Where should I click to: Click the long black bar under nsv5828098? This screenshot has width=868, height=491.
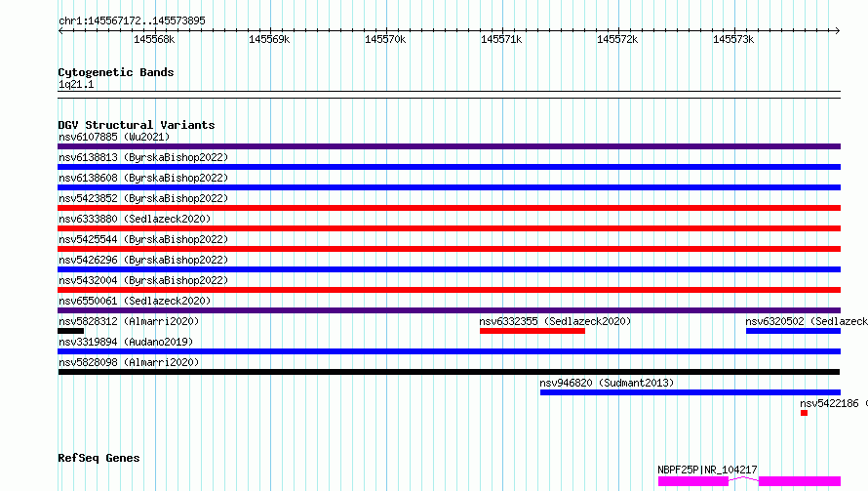point(449,372)
